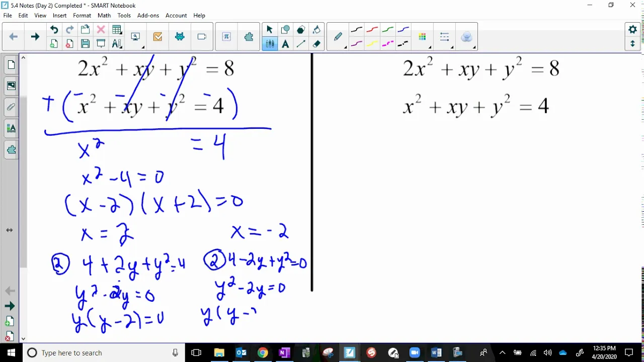644x362 pixels.
Task: Go to the next page arrow
Action: pyautogui.click(x=35, y=37)
